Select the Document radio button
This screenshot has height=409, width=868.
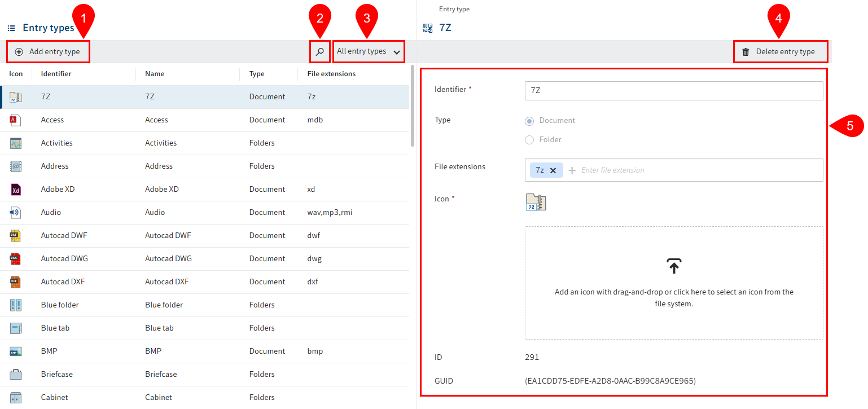529,121
